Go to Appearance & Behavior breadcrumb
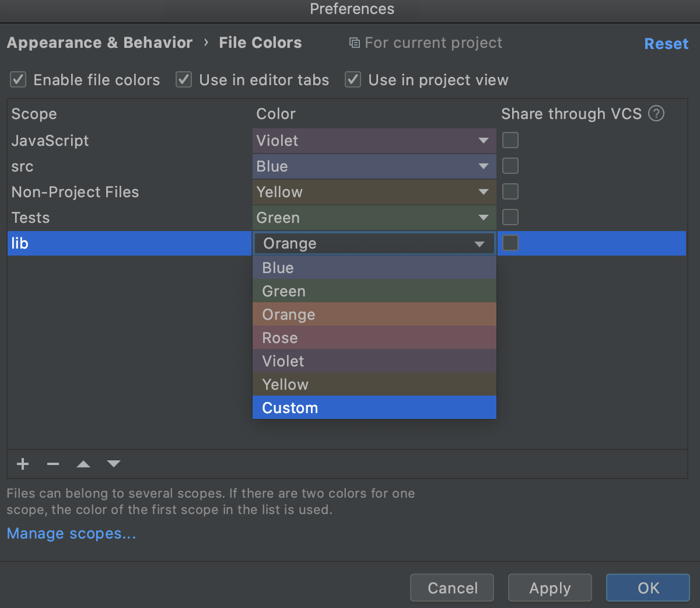The height and width of the screenshot is (608, 700). pyautogui.click(x=100, y=43)
